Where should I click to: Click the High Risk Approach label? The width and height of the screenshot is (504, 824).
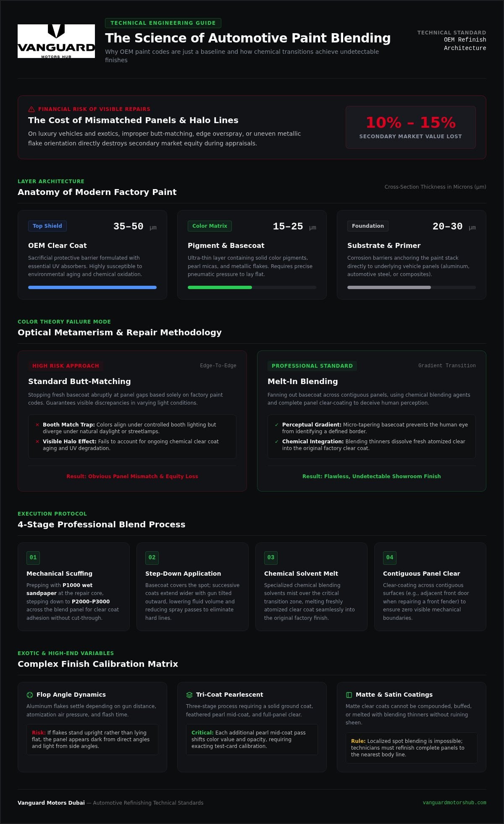click(x=66, y=366)
